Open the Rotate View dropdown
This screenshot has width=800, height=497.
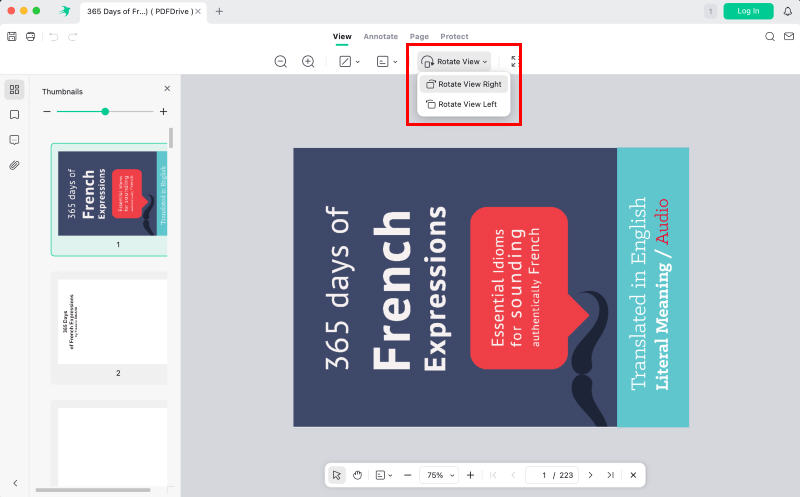(454, 62)
